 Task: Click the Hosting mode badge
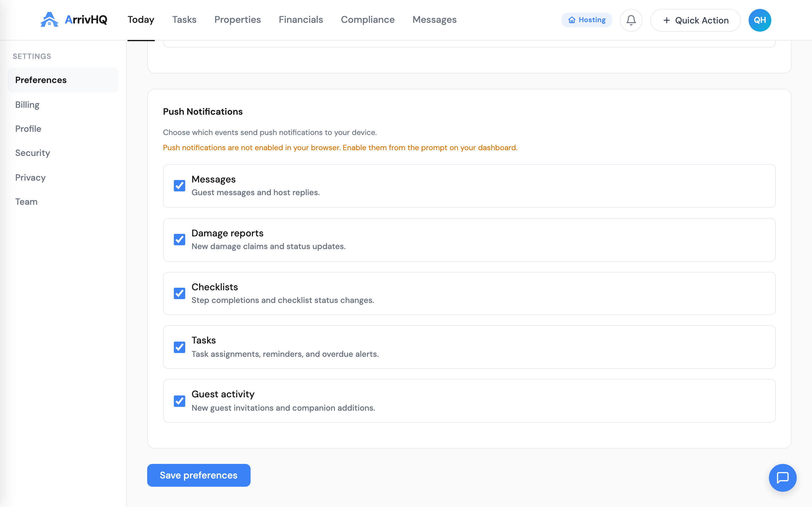pos(586,20)
